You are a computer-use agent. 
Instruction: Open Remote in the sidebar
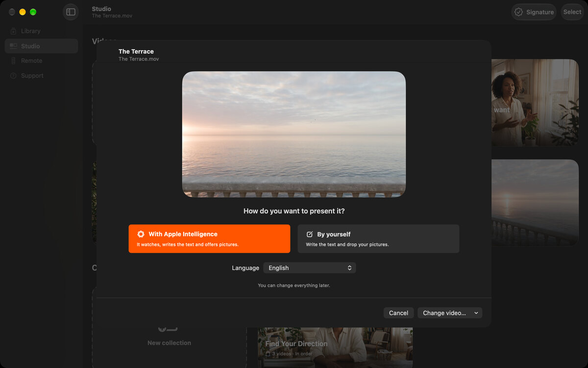click(x=41, y=61)
